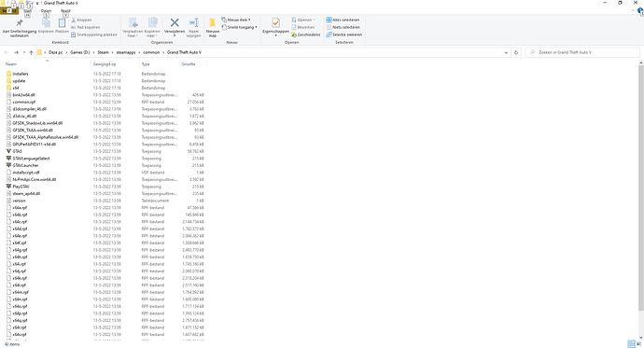Select the x64 folder
The image size is (644, 348).
12,88
